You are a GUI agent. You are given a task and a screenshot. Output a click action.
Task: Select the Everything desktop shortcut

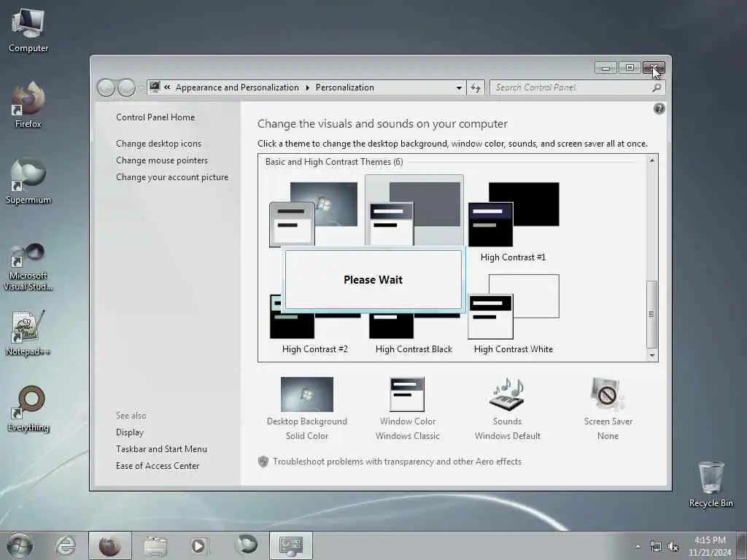point(28,408)
